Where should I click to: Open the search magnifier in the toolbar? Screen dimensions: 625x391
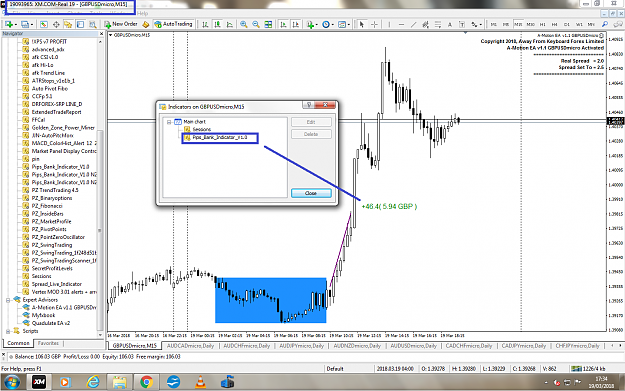click(605, 24)
